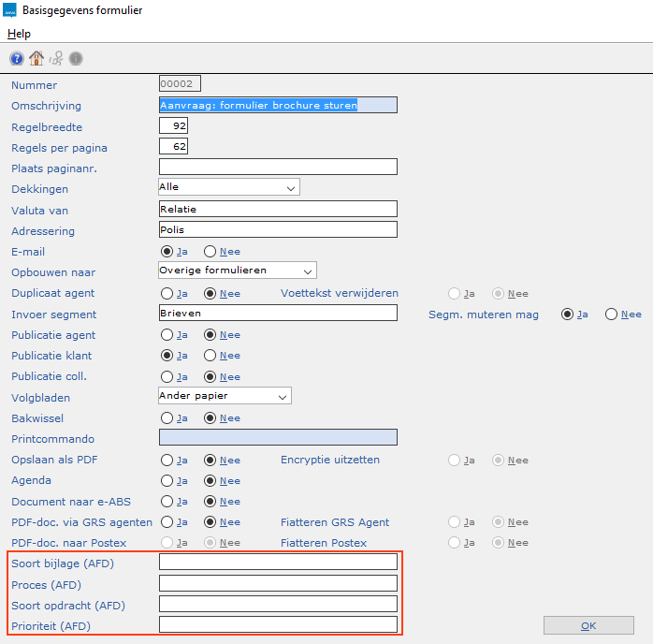
Task: Open the Opbouwen naar dropdown
Action: tap(238, 271)
